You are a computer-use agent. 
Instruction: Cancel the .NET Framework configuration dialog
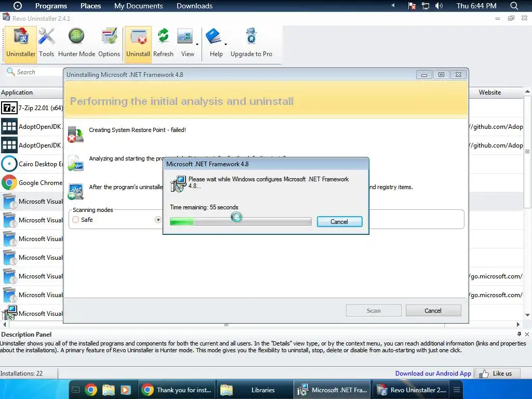339,221
